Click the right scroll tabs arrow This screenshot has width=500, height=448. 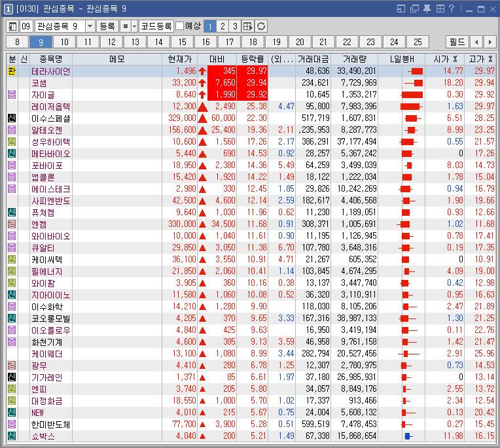[x=490, y=42]
